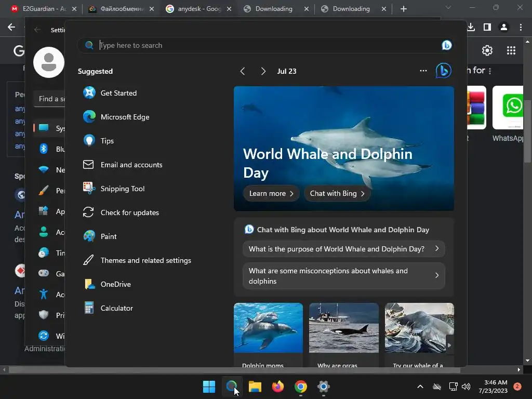Open Check for updates setting
The height and width of the screenshot is (399, 532).
[121, 212]
